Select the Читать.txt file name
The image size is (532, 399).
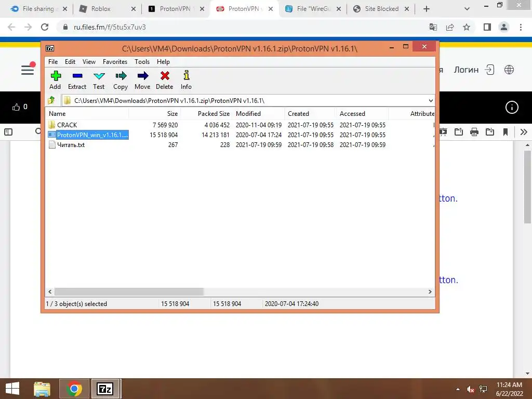coord(71,145)
